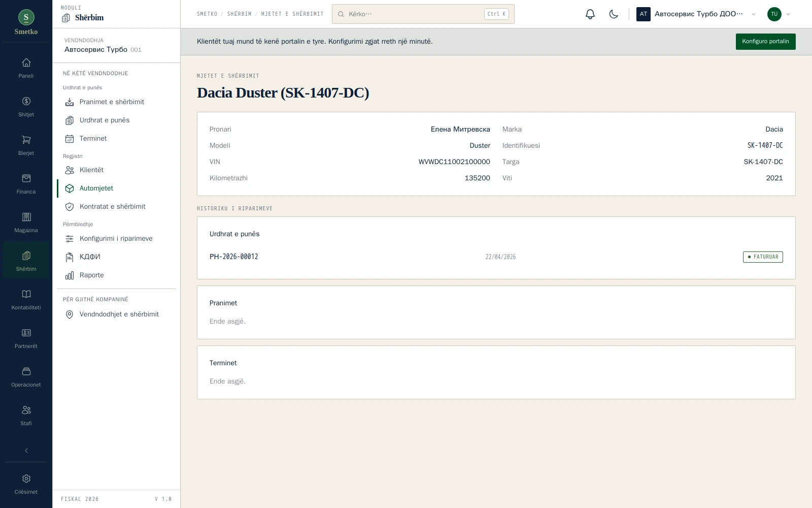Click Konfiguro portalin button
Viewport: 812px width, 508px height.
coord(765,42)
